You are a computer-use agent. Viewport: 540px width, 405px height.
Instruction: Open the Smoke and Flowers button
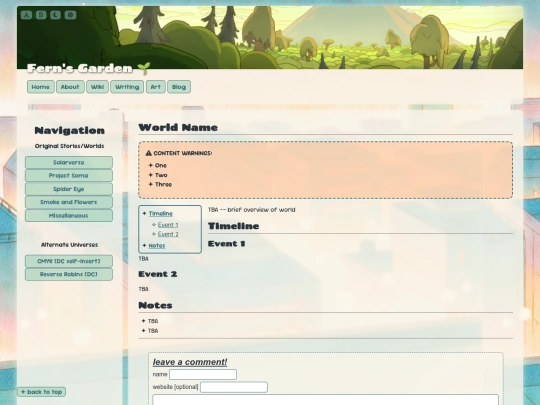click(x=69, y=202)
